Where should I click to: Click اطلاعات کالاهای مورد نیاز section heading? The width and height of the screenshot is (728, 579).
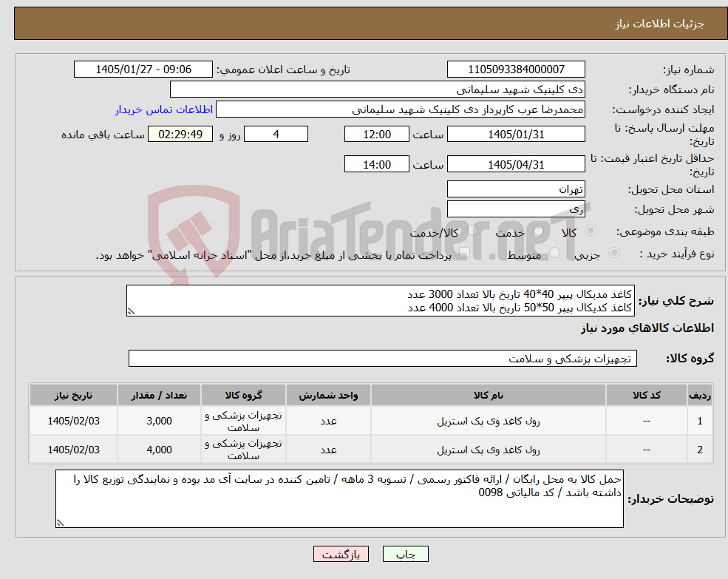pos(647,328)
